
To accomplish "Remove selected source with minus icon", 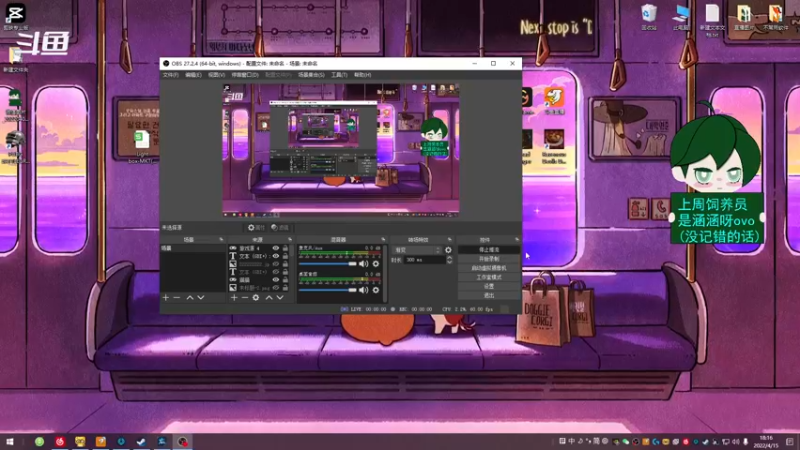I will pos(245,297).
